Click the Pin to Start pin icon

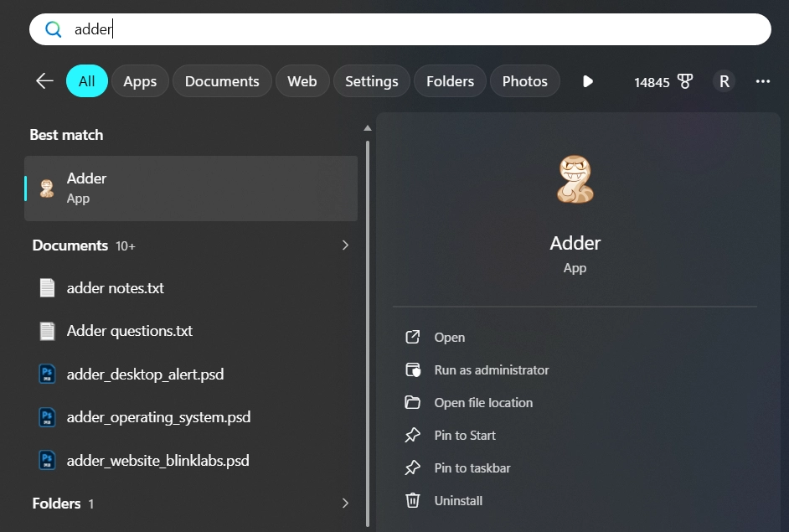pyautogui.click(x=413, y=436)
